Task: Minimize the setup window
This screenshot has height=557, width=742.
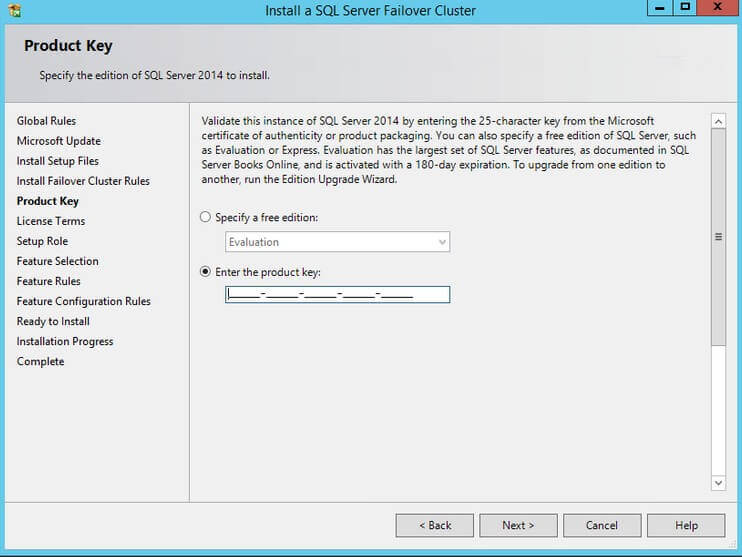Action: point(658,8)
